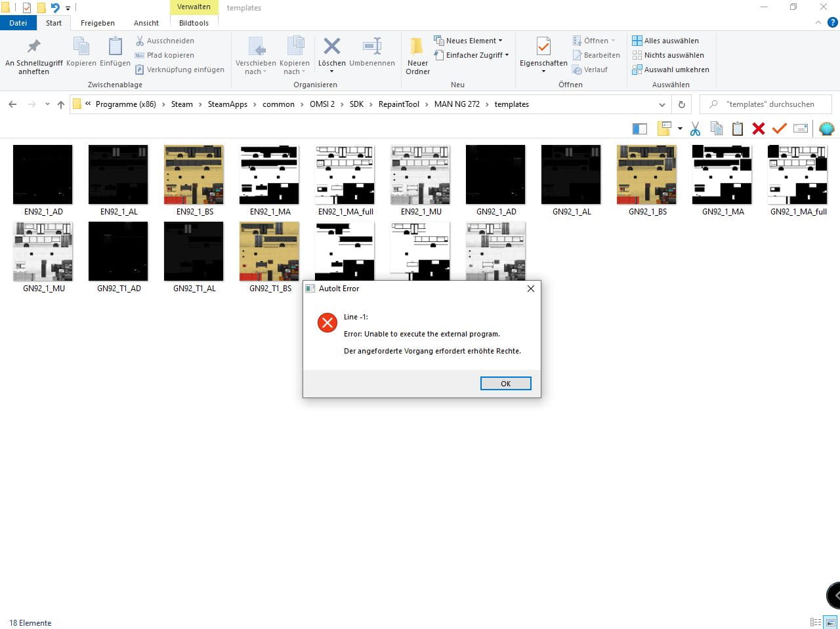Screen dimensions: 840x629
Task: Open the Datei menu
Action: click(18, 23)
